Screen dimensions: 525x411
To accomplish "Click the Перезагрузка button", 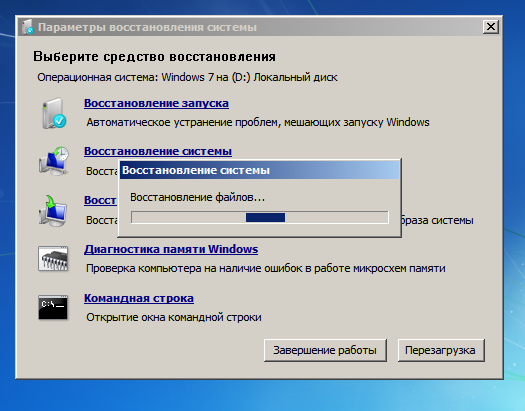I will point(441,350).
